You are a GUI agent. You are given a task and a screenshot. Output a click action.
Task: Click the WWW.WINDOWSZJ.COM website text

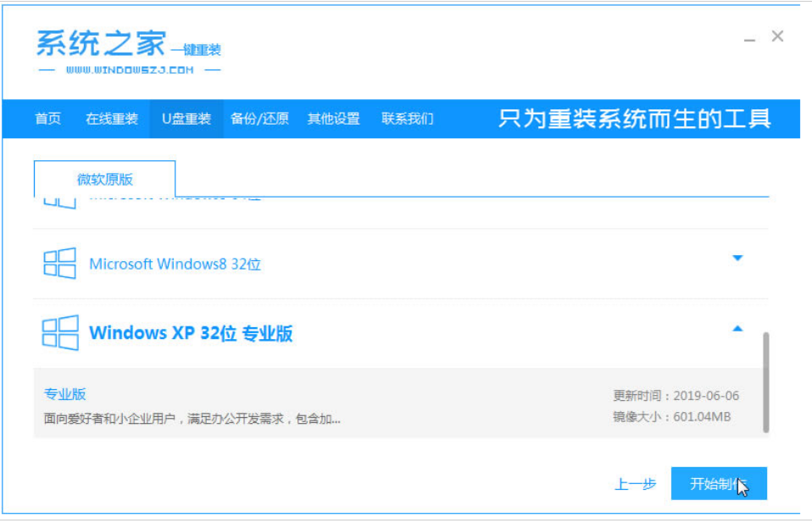click(130, 70)
